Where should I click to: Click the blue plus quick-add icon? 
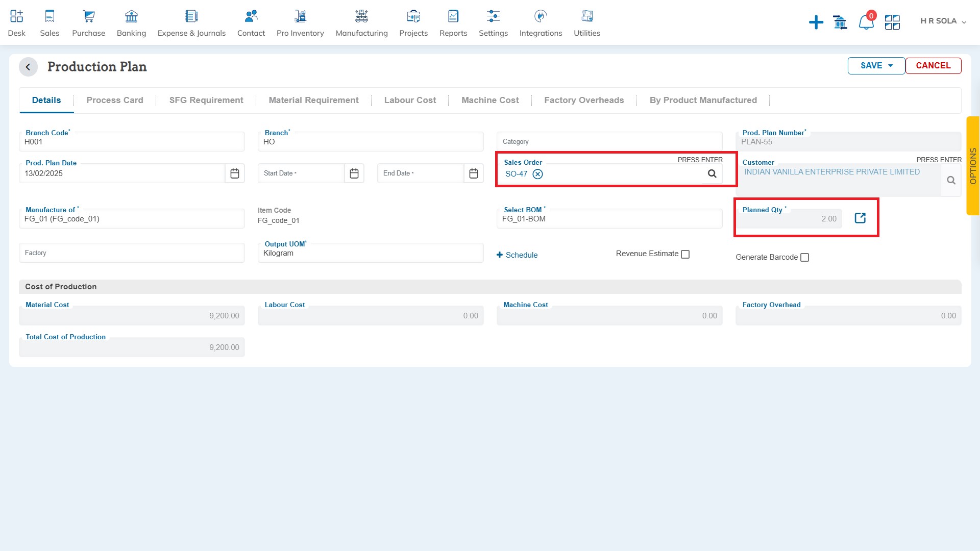click(816, 22)
